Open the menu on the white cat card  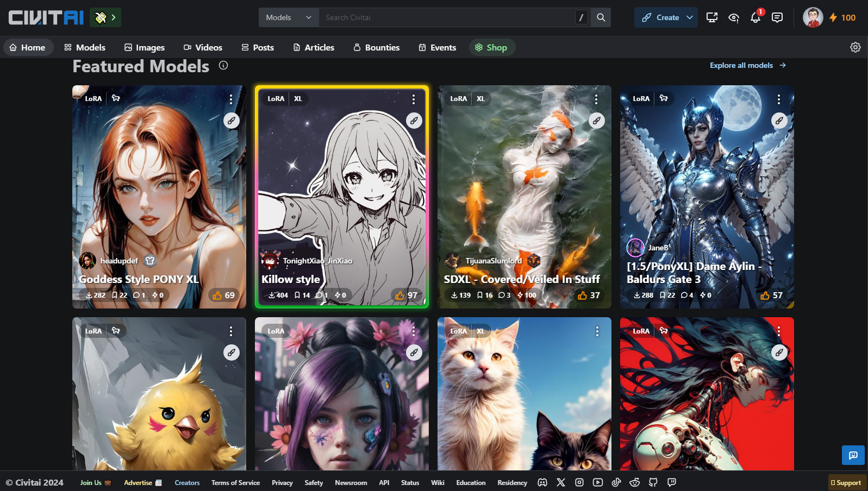(597, 331)
